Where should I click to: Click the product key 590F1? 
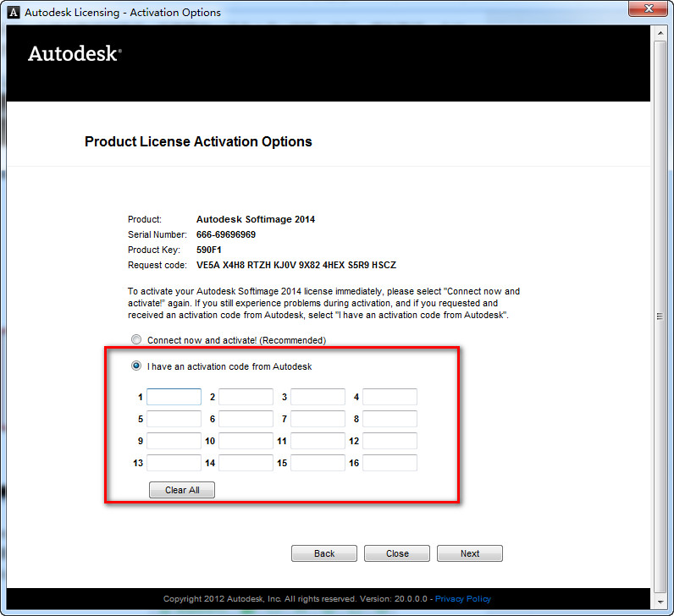tap(209, 250)
